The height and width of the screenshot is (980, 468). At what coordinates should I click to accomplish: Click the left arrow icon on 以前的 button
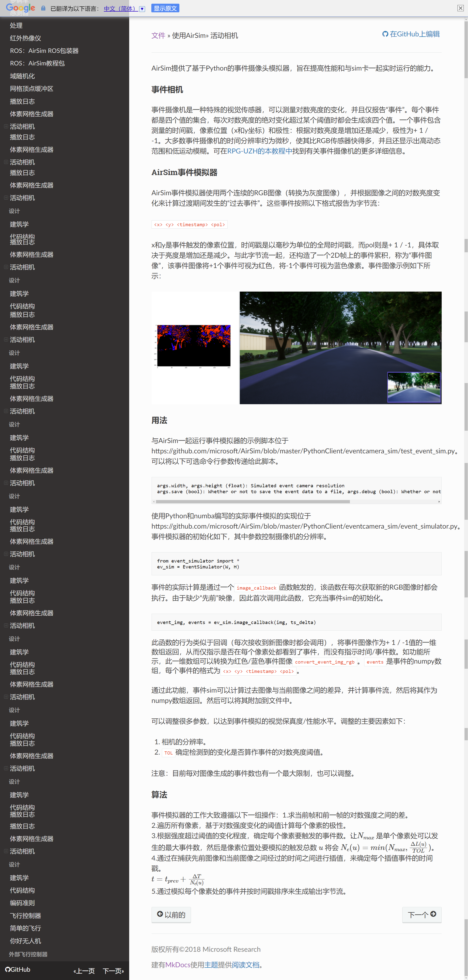tap(160, 915)
